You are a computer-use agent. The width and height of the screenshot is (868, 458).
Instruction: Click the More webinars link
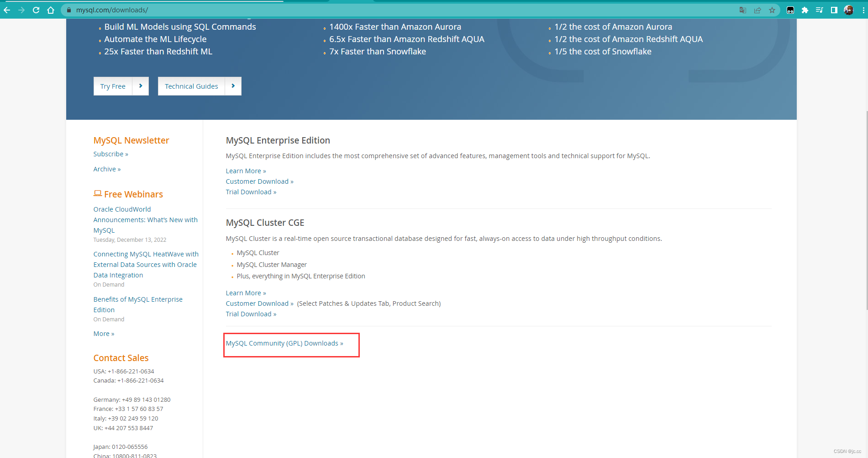point(104,334)
